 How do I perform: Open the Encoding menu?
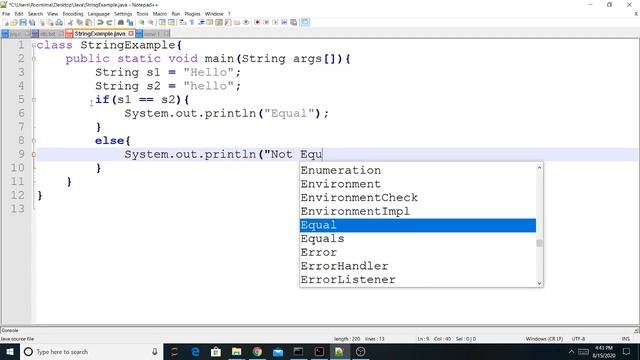[x=73, y=14]
